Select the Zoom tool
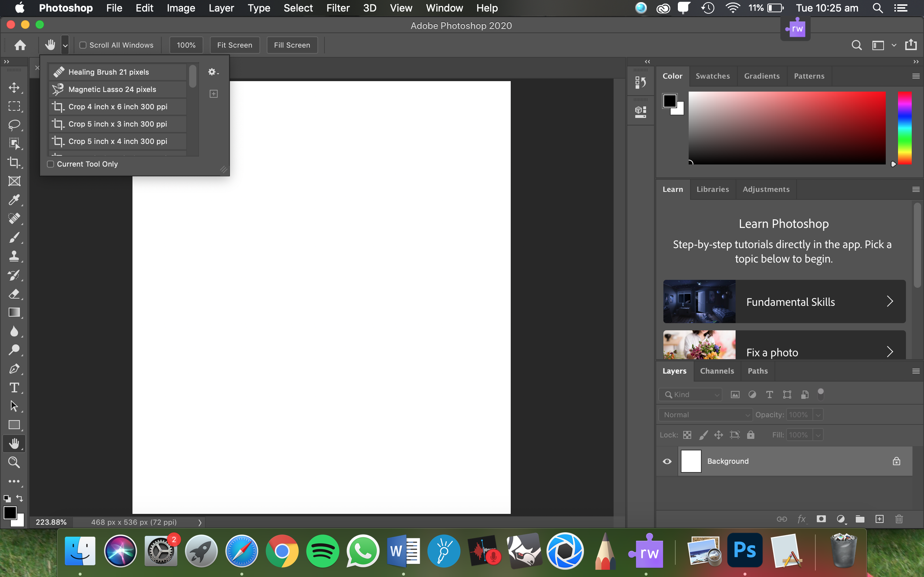The image size is (924, 577). click(x=14, y=463)
